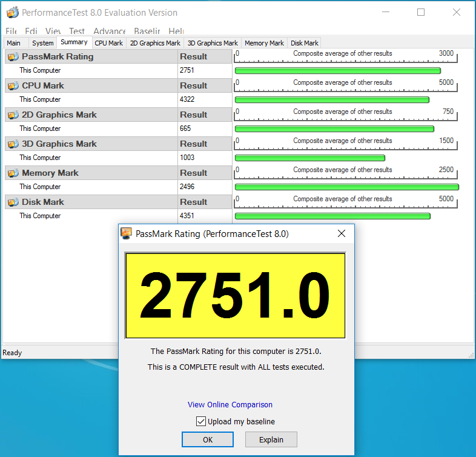Click This Computer under Memory Mark
The width and height of the screenshot is (476, 457).
click(40, 187)
